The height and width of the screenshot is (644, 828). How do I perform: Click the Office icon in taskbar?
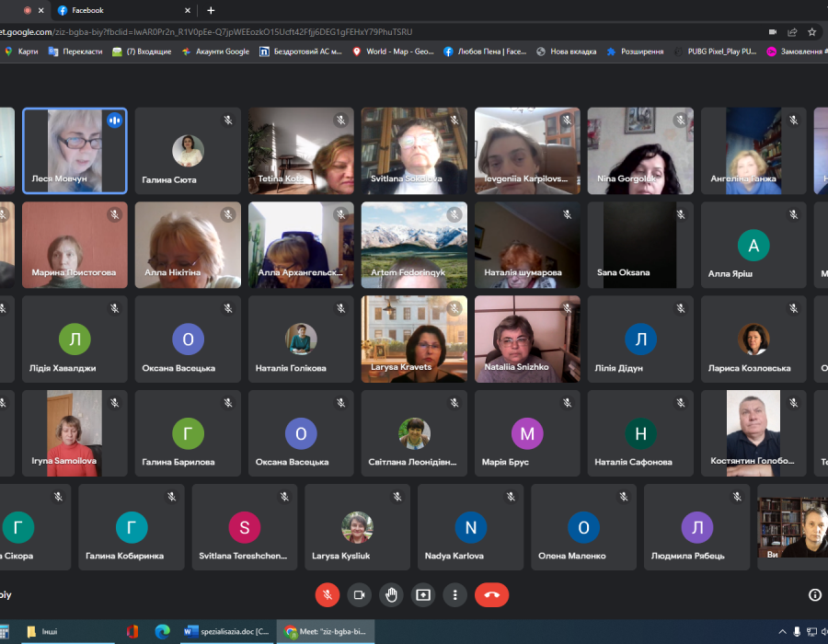132,631
